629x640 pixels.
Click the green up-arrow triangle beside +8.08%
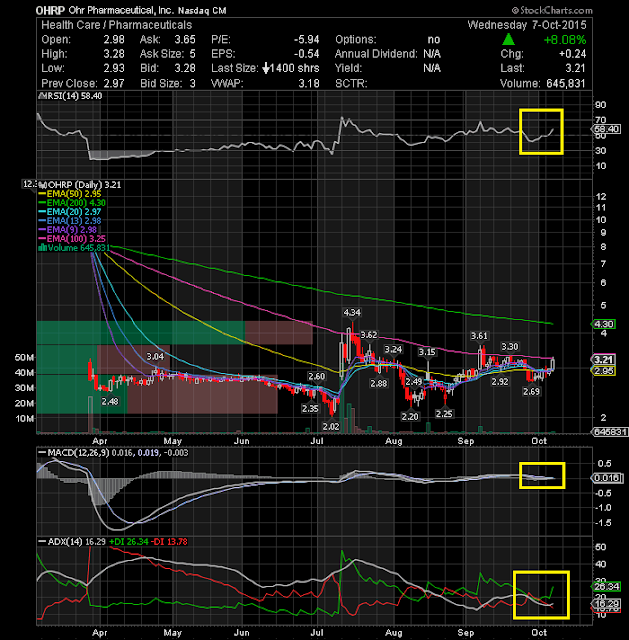tap(508, 40)
